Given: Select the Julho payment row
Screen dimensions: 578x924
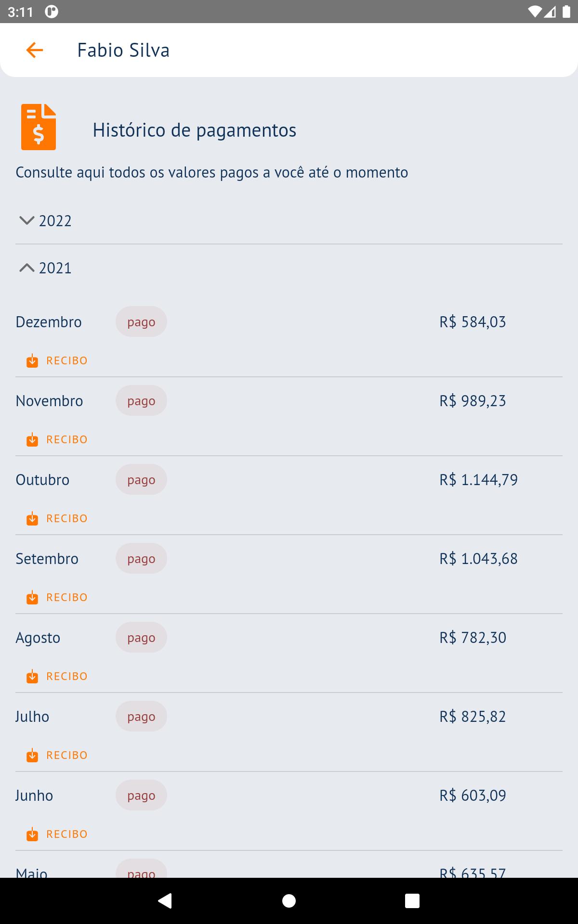Looking at the screenshot, I should 289,732.
